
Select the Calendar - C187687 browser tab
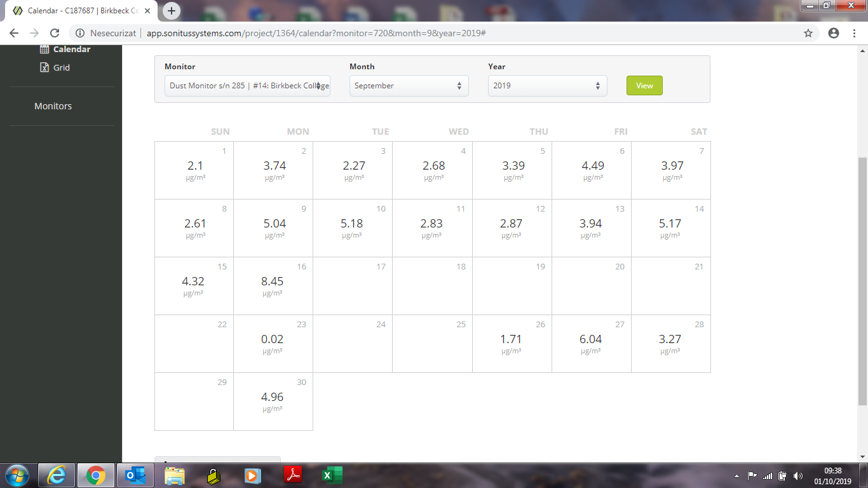[81, 11]
